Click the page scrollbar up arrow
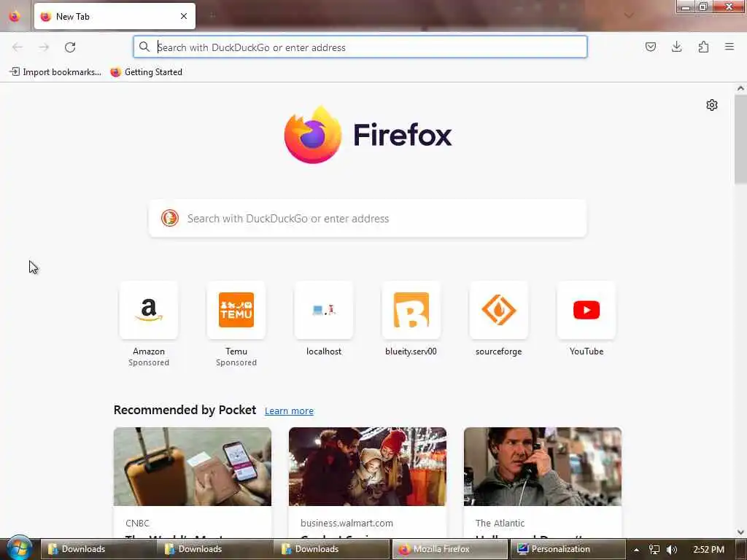This screenshot has height=560, width=747. [x=740, y=88]
